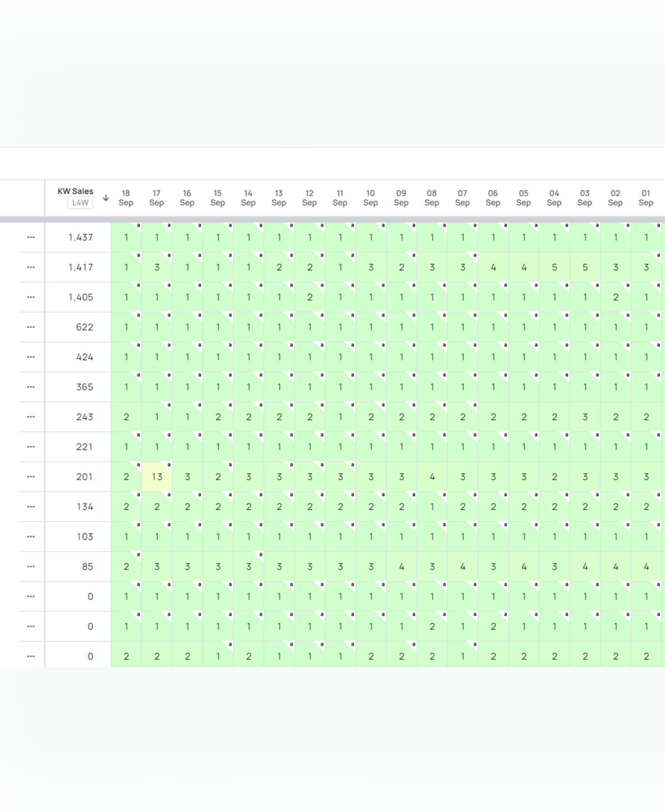Click the 09 Sep column header
Viewport: 665px width, 812px height.
click(x=401, y=198)
